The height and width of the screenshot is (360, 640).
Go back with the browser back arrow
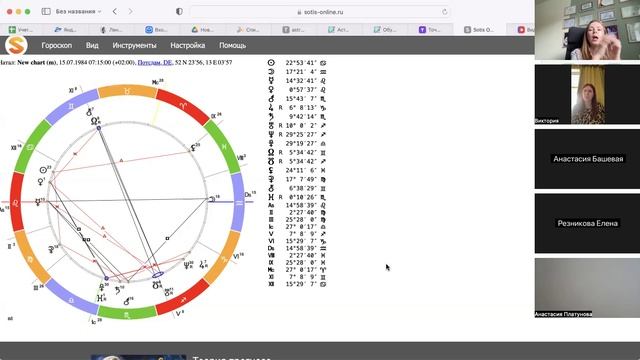pos(115,11)
